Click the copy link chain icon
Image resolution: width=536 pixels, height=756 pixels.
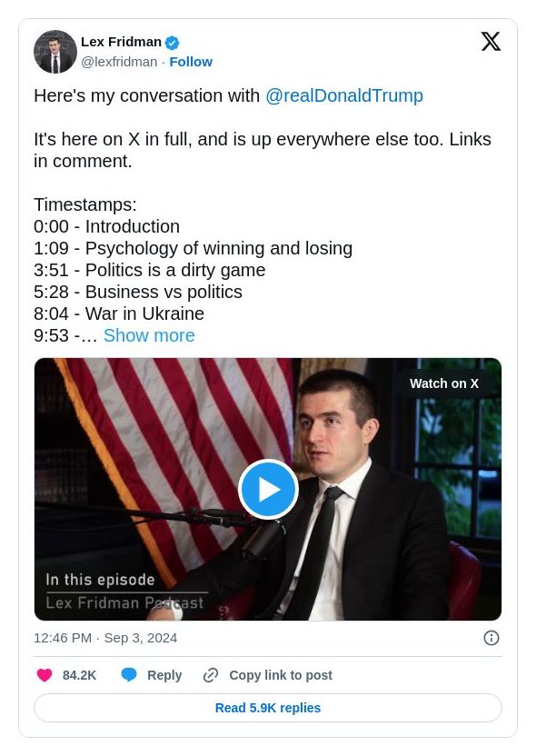tap(210, 675)
